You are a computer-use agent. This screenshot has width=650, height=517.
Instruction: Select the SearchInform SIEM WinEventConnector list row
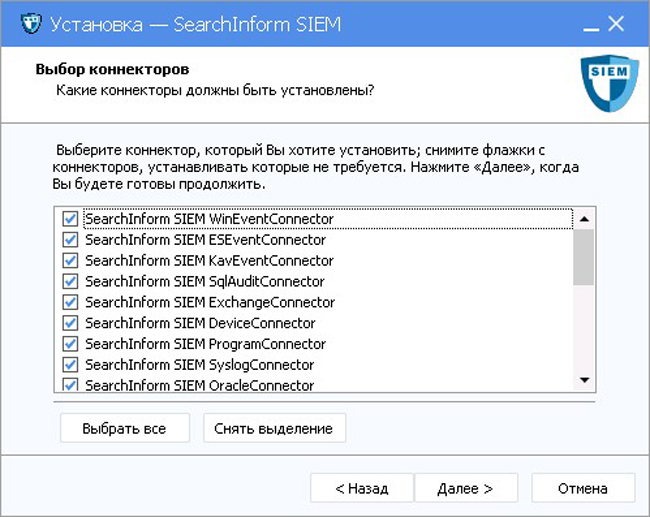[209, 219]
